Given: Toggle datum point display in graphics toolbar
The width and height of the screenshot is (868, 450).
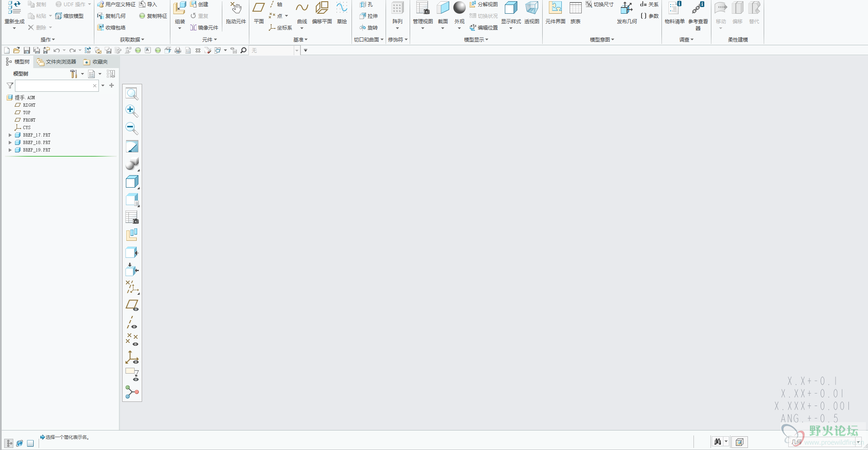Looking at the screenshot, I should pos(132,340).
